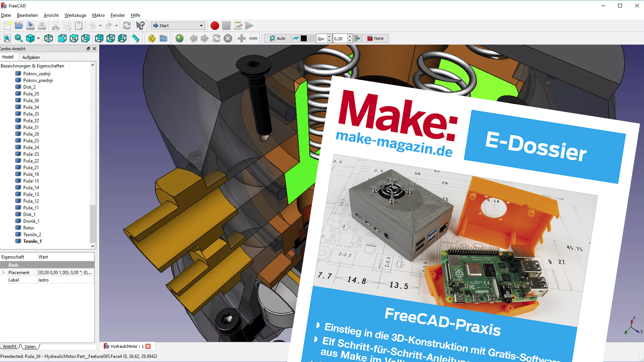Click the None autogroup button

(x=376, y=39)
